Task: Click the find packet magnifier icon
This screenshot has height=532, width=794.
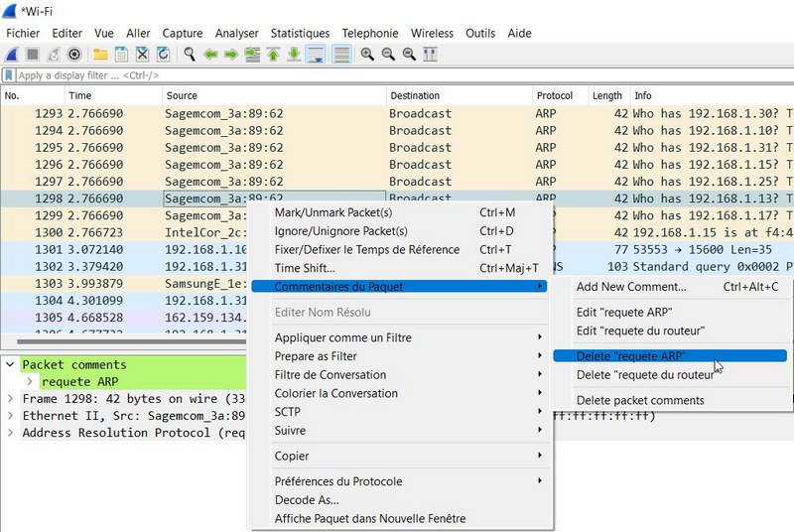Action: coord(190,54)
